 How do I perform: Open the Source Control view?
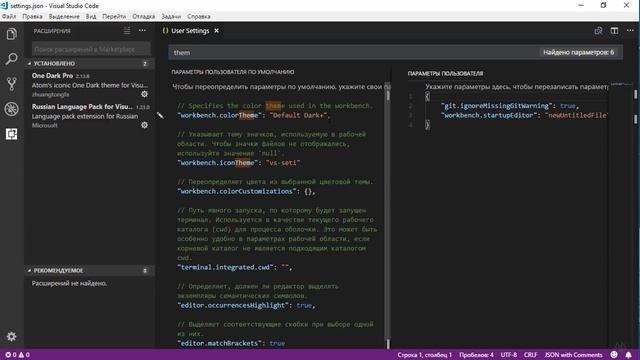coord(11,84)
